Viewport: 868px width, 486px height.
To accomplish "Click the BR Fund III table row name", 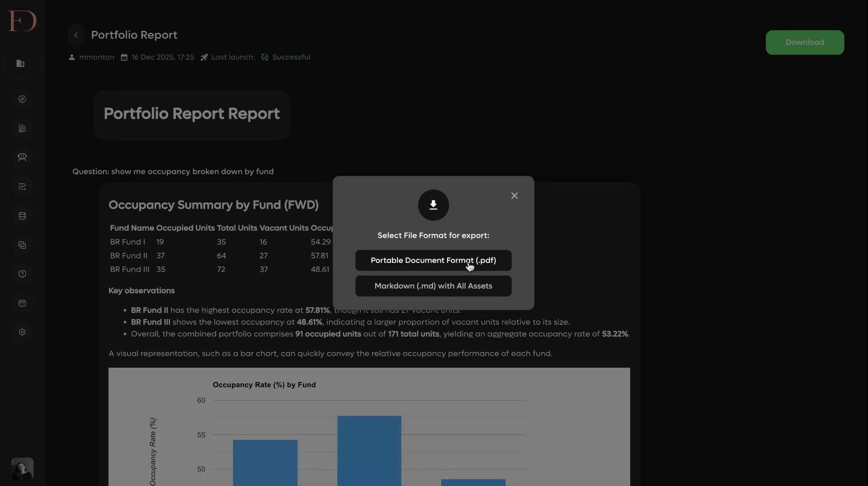I will 130,269.
